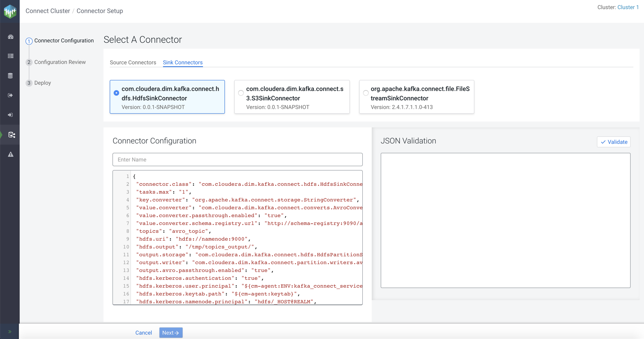
Task: Click the Validate button
Action: (613, 142)
